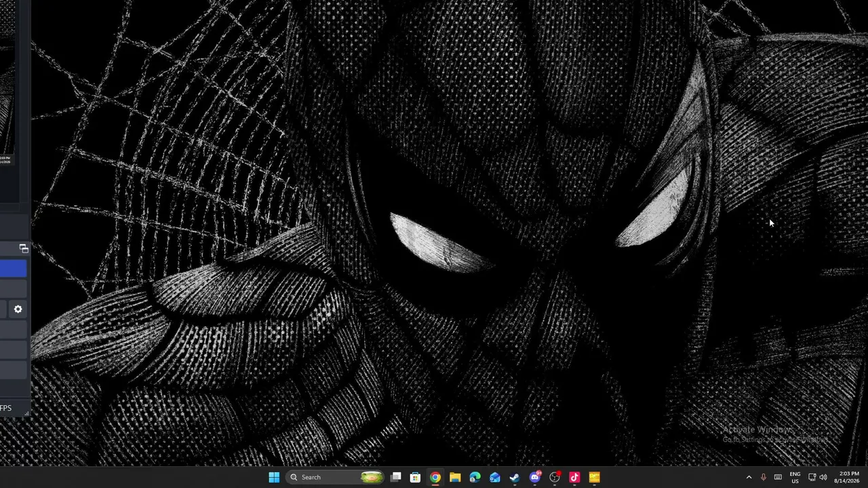Open the Windows Start menu
This screenshot has width=868, height=488.
274,477
